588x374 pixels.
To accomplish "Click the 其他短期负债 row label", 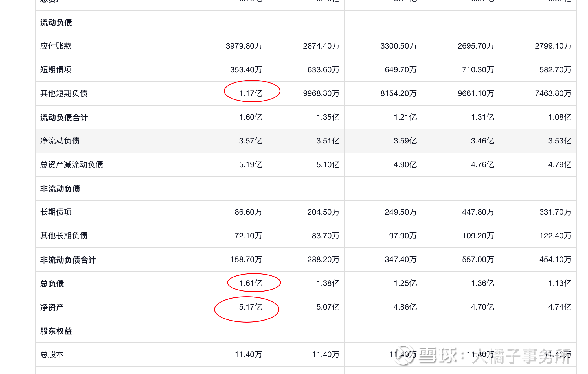I will [x=64, y=93].
